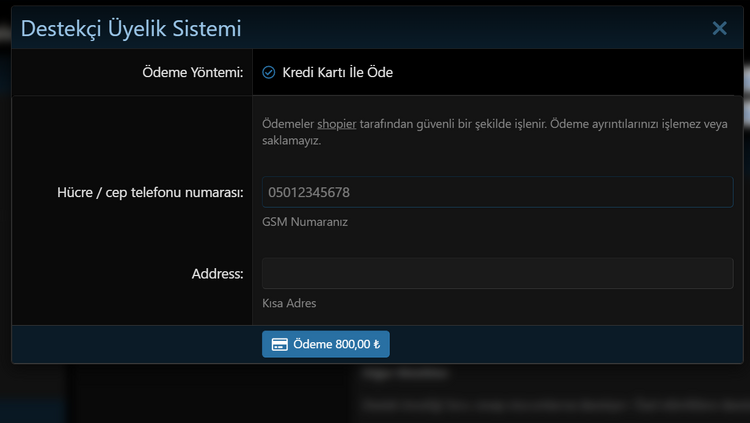Image resolution: width=750 pixels, height=423 pixels.
Task: Click the Ödeme Yöntemi label
Action: coord(194,72)
